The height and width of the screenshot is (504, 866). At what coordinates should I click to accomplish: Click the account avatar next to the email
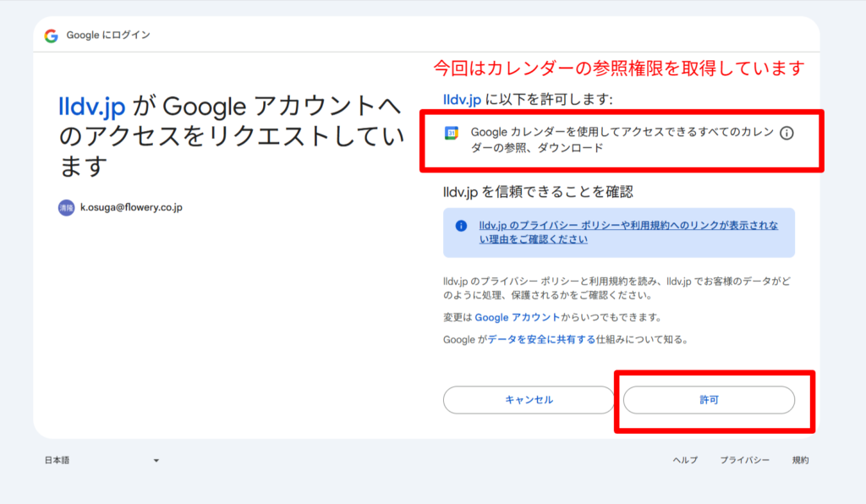[x=66, y=207]
